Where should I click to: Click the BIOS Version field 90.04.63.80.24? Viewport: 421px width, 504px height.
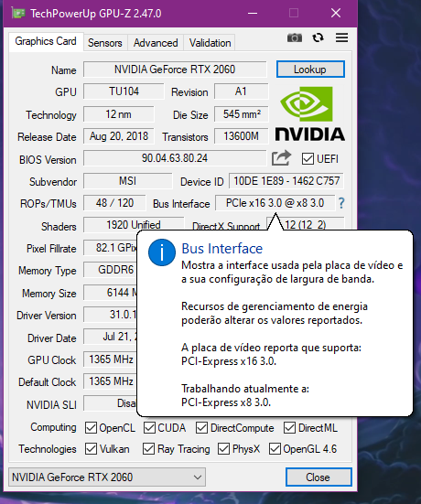coord(175,158)
